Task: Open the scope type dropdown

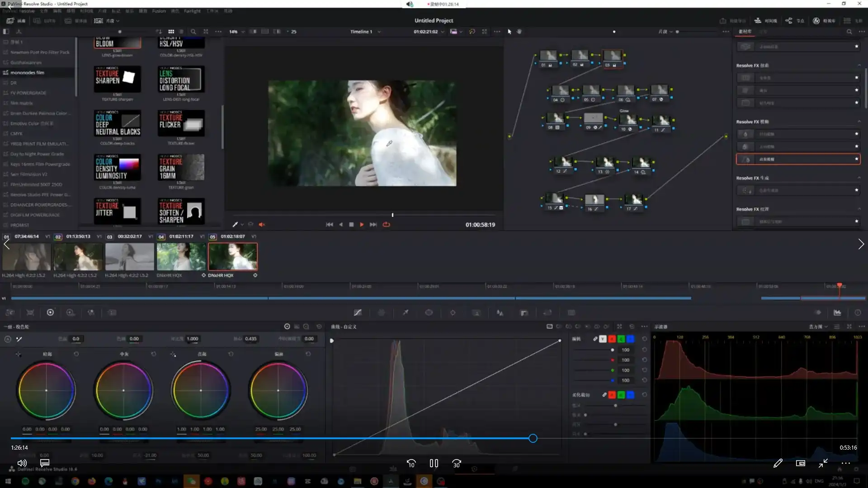Action: click(x=818, y=327)
